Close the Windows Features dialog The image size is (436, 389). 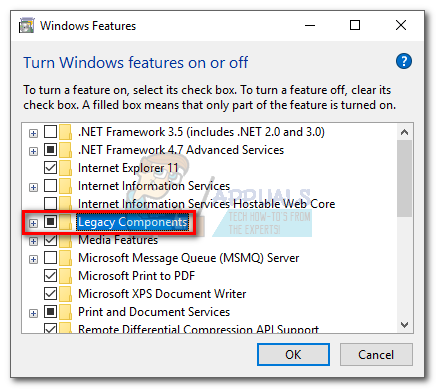(x=401, y=25)
